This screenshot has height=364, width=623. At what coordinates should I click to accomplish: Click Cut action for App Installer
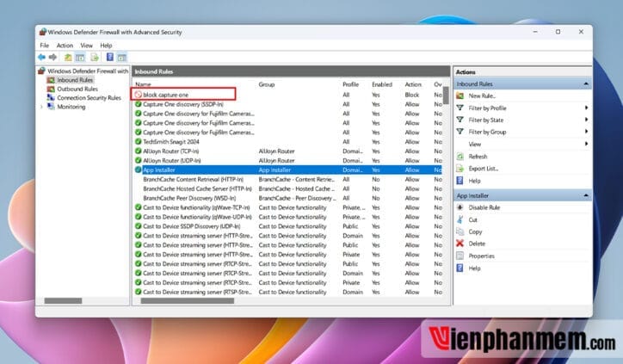click(x=472, y=219)
